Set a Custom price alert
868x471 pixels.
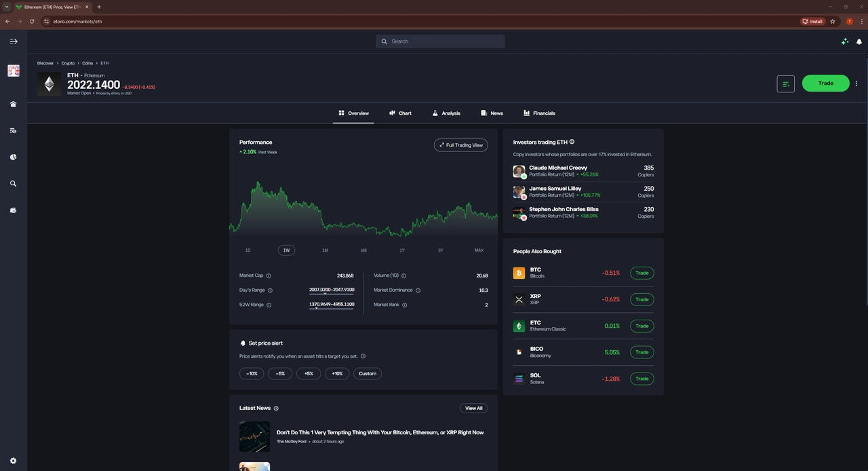coord(368,373)
